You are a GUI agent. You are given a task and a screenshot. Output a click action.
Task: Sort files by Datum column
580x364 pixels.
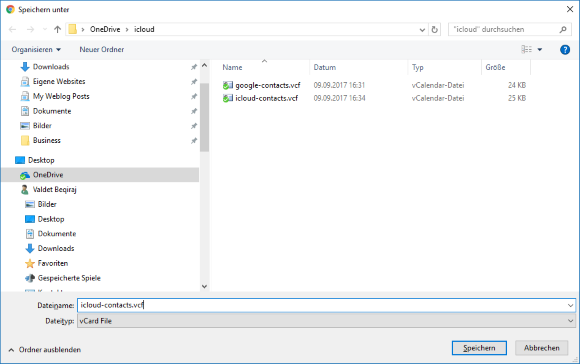[325, 67]
